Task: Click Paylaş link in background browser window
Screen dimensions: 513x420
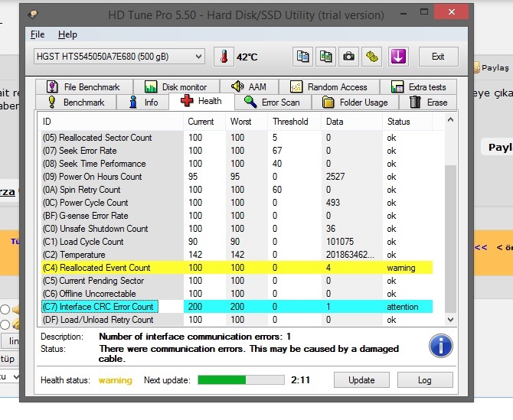Action: click(495, 67)
